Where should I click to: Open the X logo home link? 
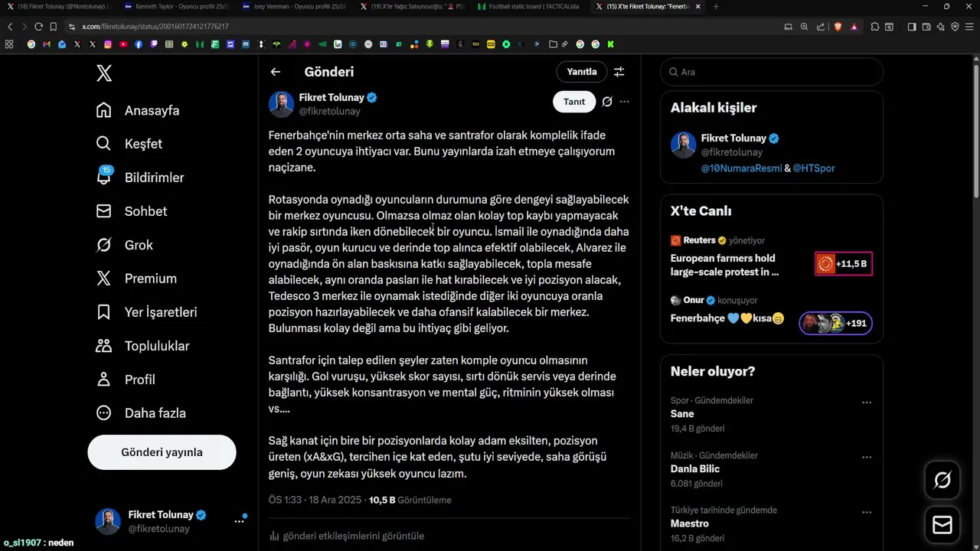point(104,73)
